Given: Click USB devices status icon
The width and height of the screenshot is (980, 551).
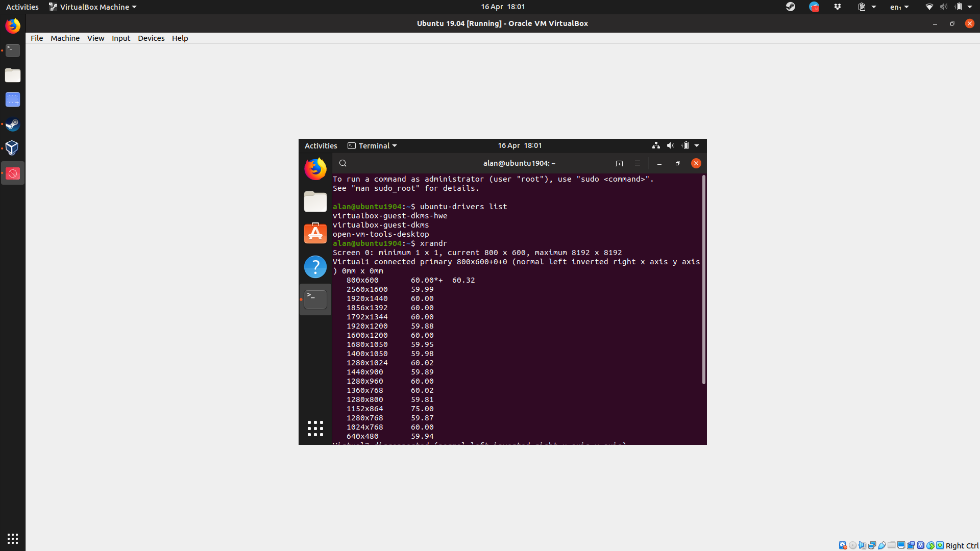Looking at the screenshot, I should pyautogui.click(x=882, y=545).
